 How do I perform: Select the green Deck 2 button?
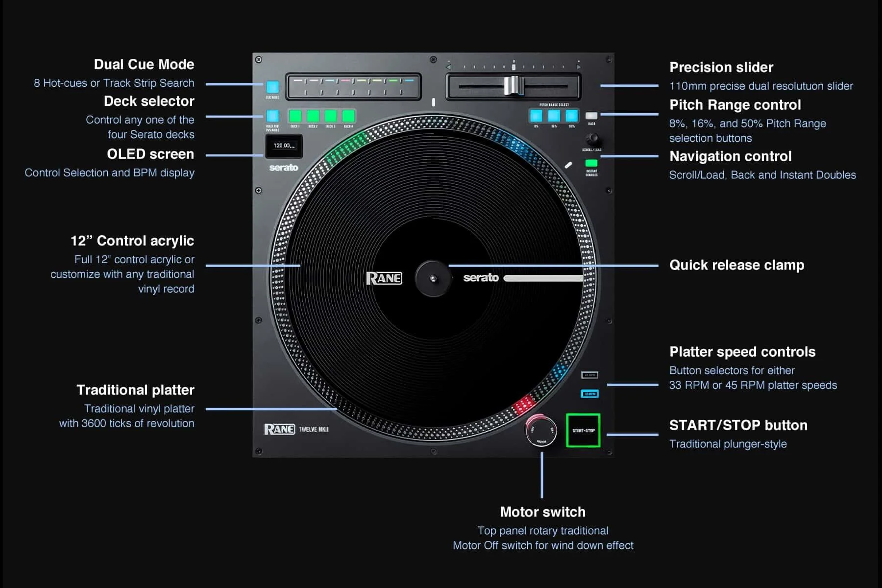313,116
